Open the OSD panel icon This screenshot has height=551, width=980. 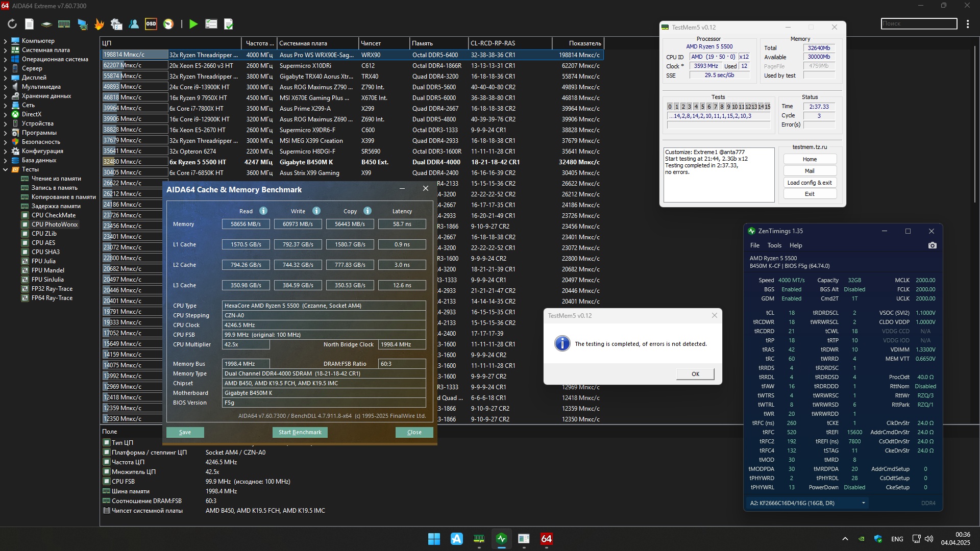(x=151, y=24)
